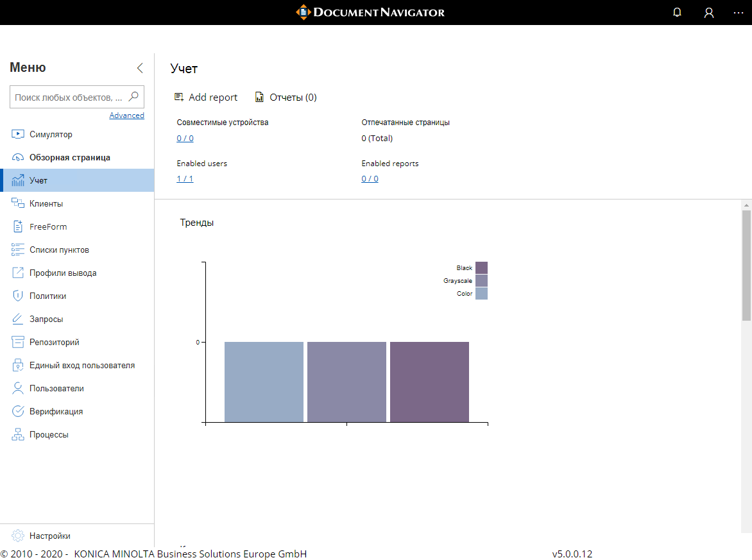
Task: Click the Document Navigator logo
Action: click(370, 12)
